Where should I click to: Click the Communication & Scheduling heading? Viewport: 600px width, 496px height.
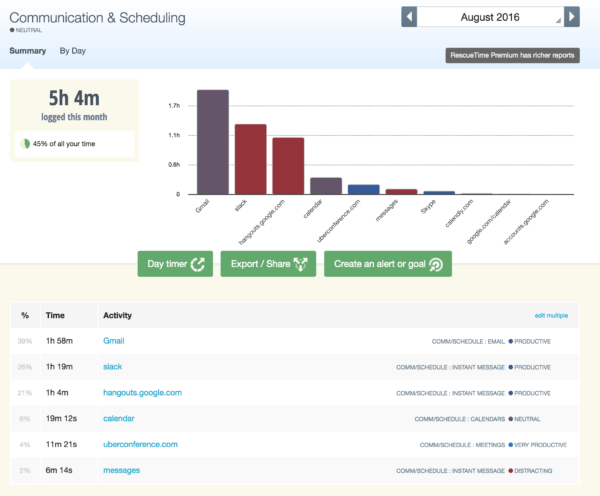pos(98,18)
